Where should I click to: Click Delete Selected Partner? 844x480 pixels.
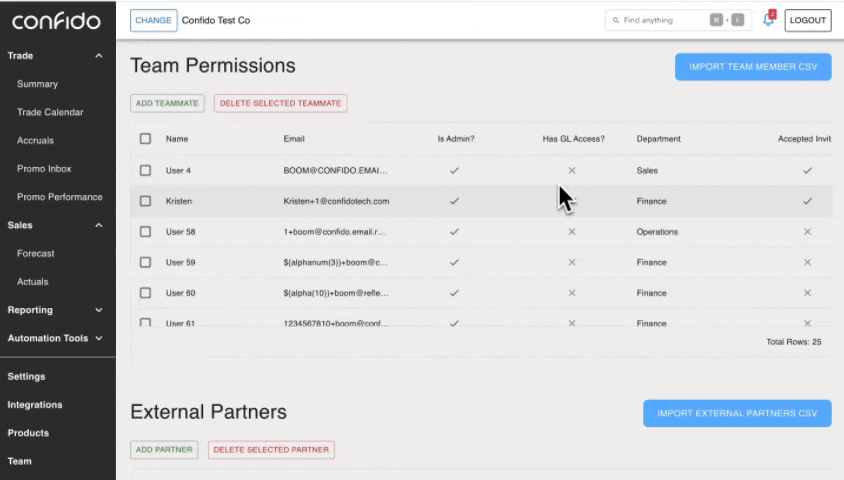pos(271,450)
